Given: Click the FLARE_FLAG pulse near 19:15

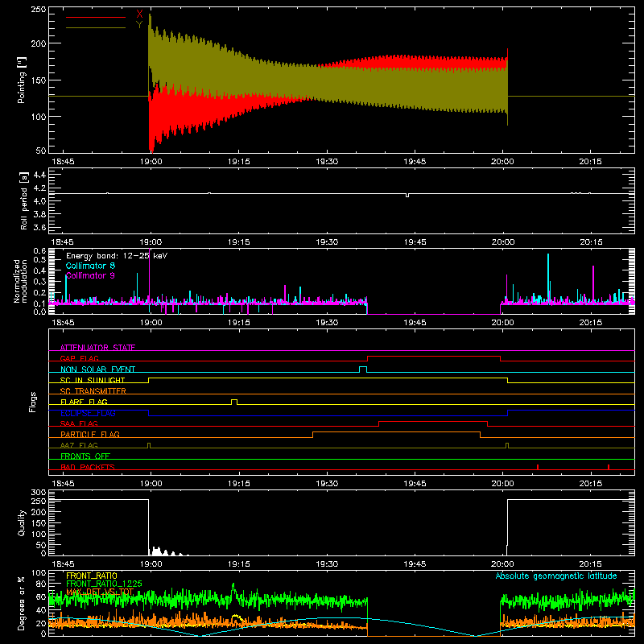Looking at the screenshot, I should click(x=234, y=402).
